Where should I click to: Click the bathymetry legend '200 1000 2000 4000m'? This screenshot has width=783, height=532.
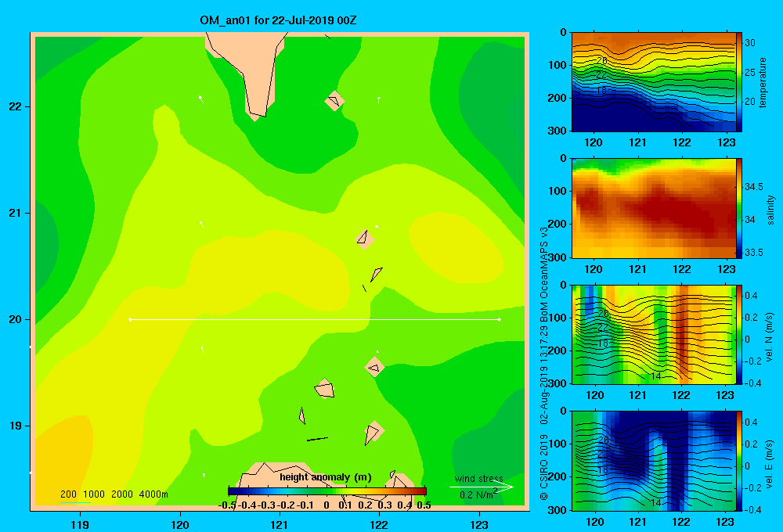pyautogui.click(x=114, y=494)
